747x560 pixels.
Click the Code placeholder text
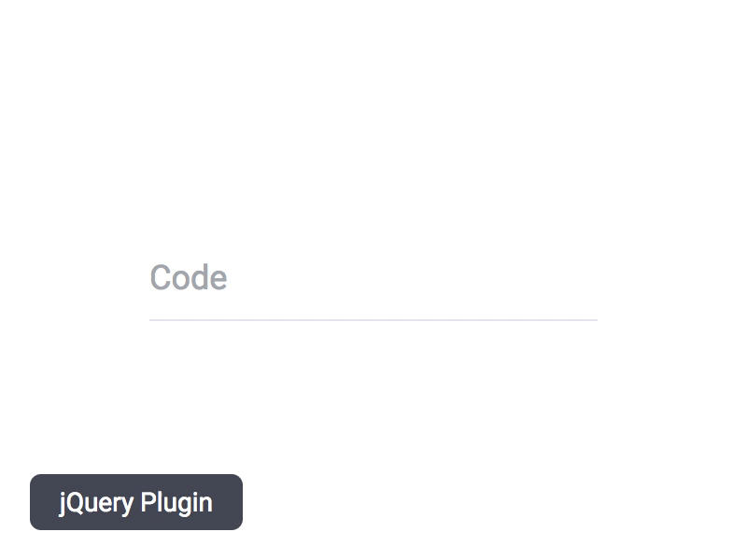[188, 277]
